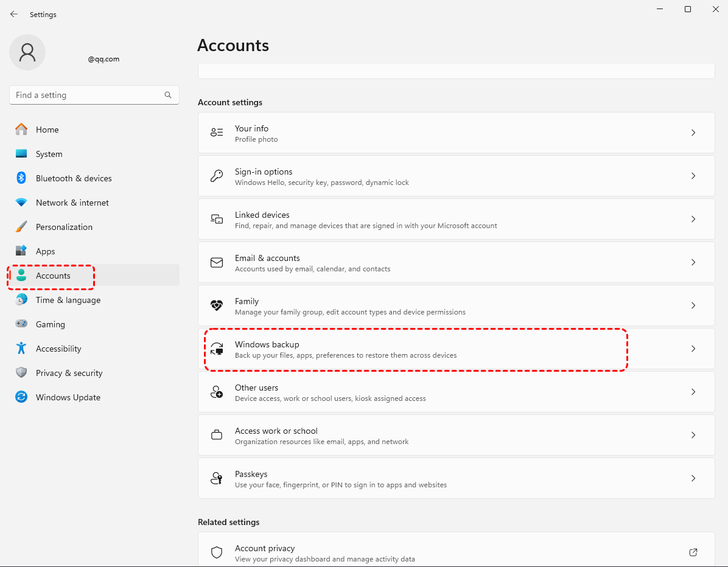Image resolution: width=728 pixels, height=567 pixels.
Task: Expand Linked devices chevron
Action: (x=693, y=219)
